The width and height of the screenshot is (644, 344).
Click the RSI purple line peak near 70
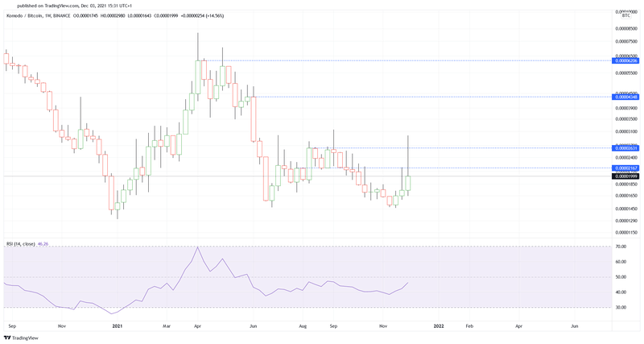[198, 247]
